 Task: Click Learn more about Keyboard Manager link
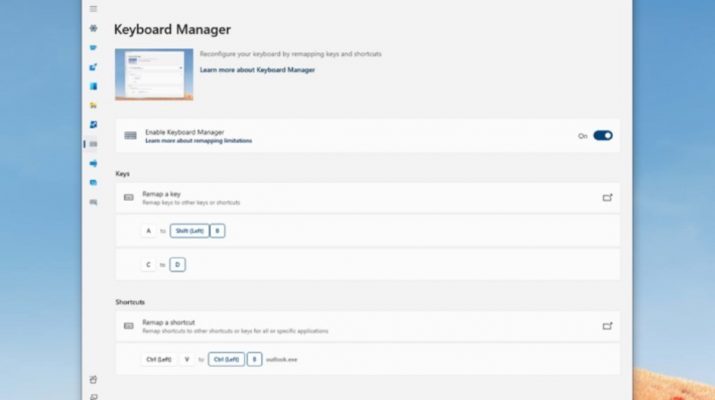(x=257, y=70)
